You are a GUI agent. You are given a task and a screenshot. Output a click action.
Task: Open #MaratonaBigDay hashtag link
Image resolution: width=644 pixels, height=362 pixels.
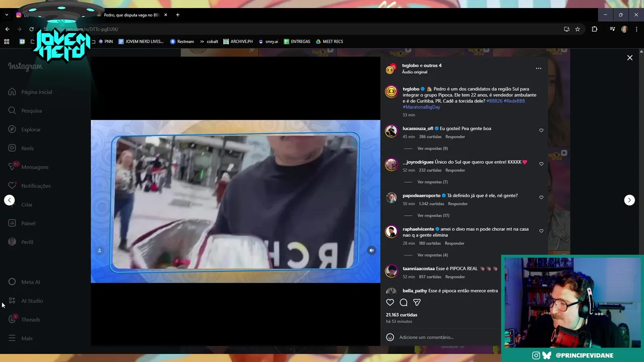click(422, 107)
